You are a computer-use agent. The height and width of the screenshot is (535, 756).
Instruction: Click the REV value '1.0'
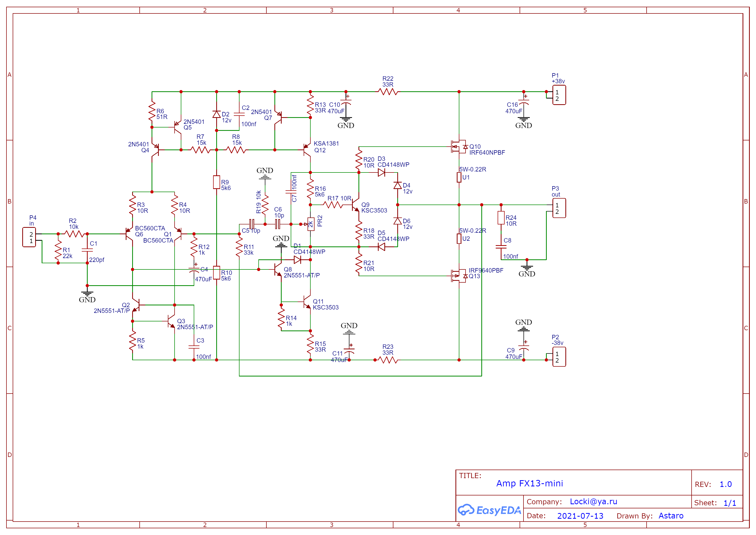(725, 484)
